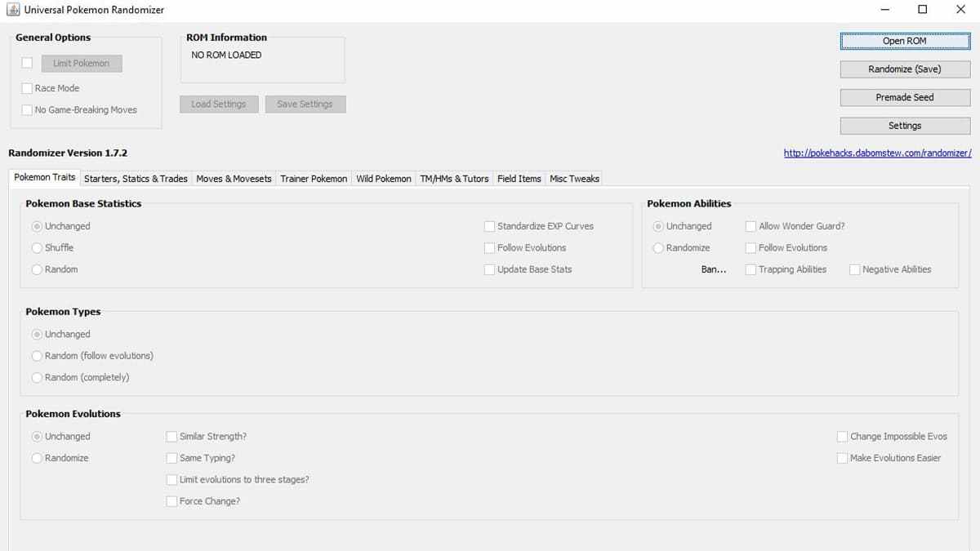Switch to the Pokemon Traits tab
The width and height of the screenshot is (980, 551).
click(45, 178)
